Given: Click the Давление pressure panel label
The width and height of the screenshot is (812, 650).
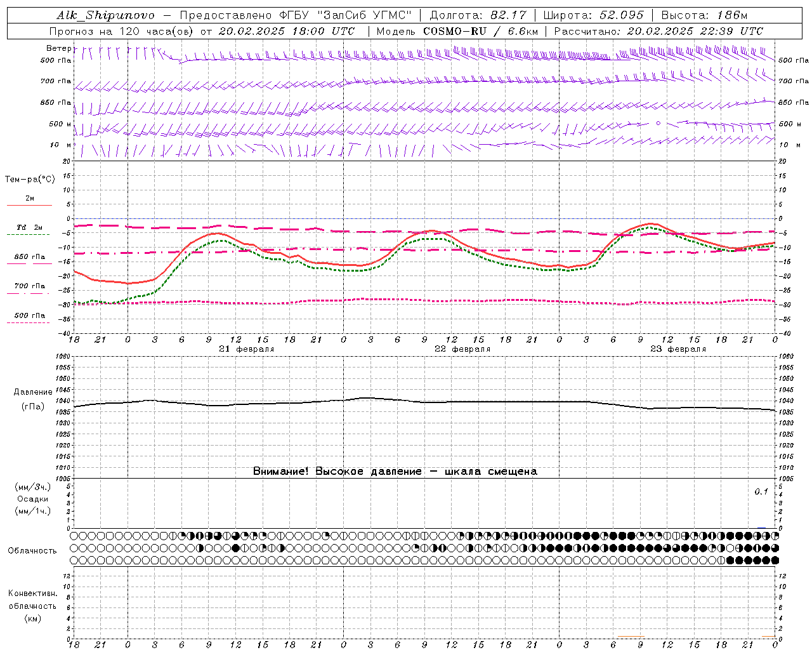Looking at the screenshot, I should coord(32,392).
